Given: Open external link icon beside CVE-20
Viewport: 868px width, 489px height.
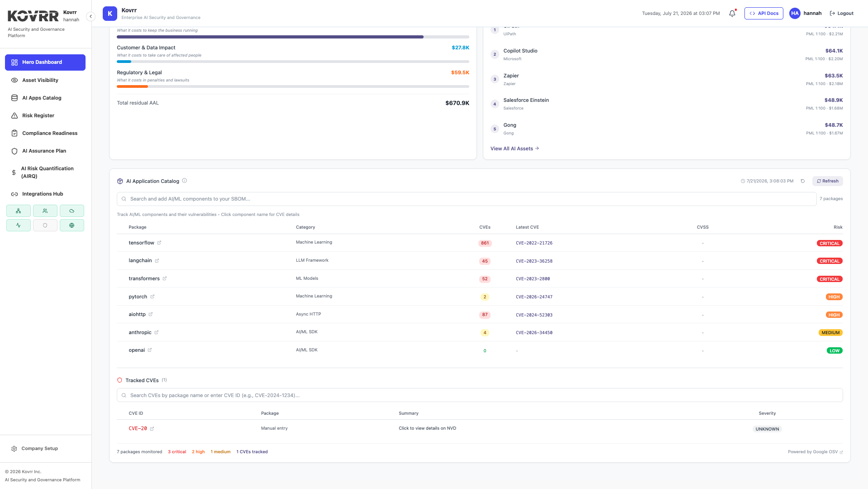Looking at the screenshot, I should (x=152, y=429).
